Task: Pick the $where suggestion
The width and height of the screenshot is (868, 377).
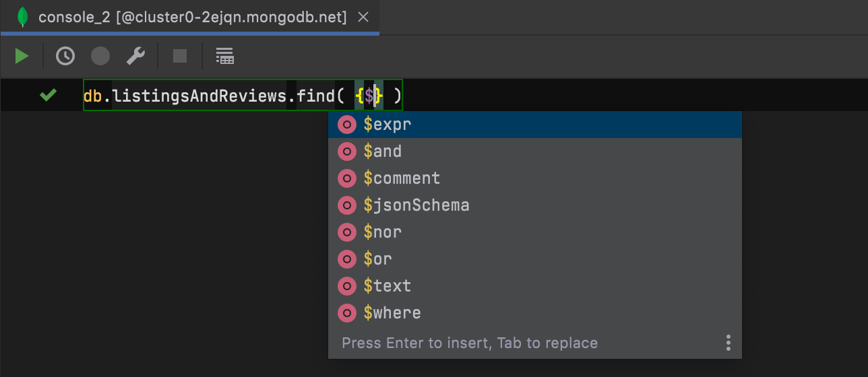Action: (x=392, y=313)
